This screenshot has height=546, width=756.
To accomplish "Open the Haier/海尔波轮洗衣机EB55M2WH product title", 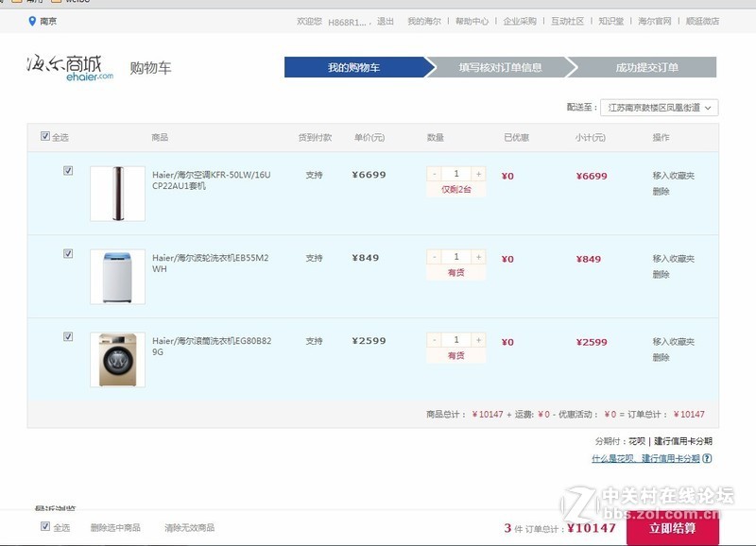I will 210,264.
